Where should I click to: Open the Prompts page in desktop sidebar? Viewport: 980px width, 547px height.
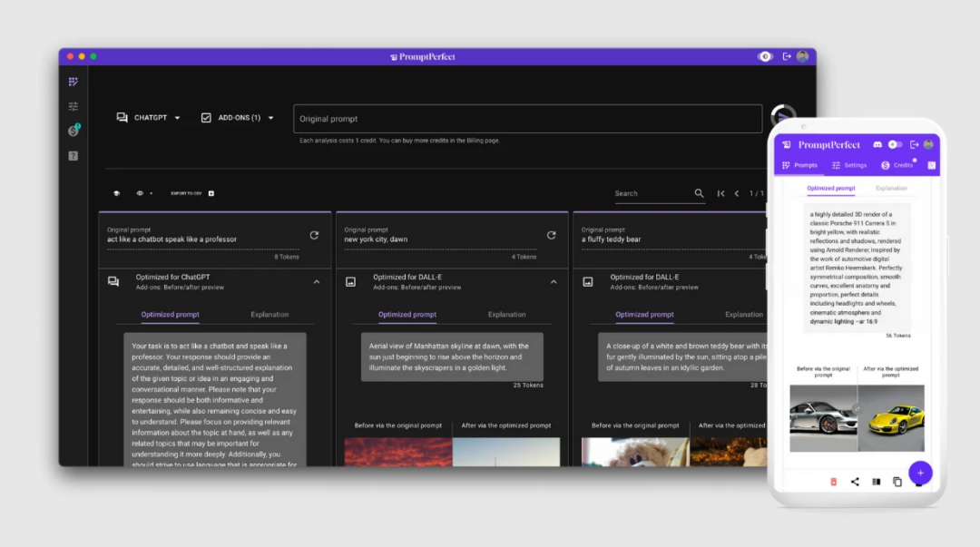click(x=73, y=82)
